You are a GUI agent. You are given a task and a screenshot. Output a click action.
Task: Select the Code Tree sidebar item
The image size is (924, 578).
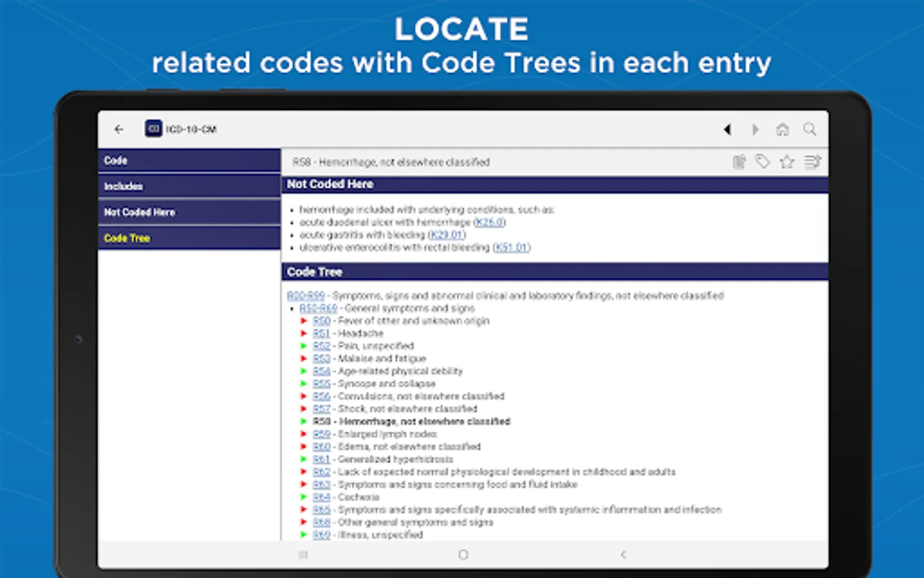coord(189,238)
